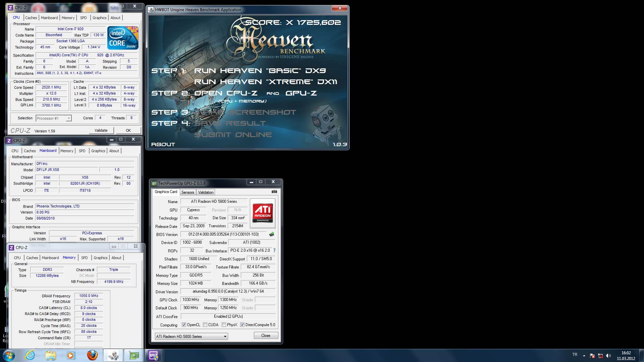644x362 pixels.
Task: Click the Validate button in CPU-Z
Action: pos(101,130)
